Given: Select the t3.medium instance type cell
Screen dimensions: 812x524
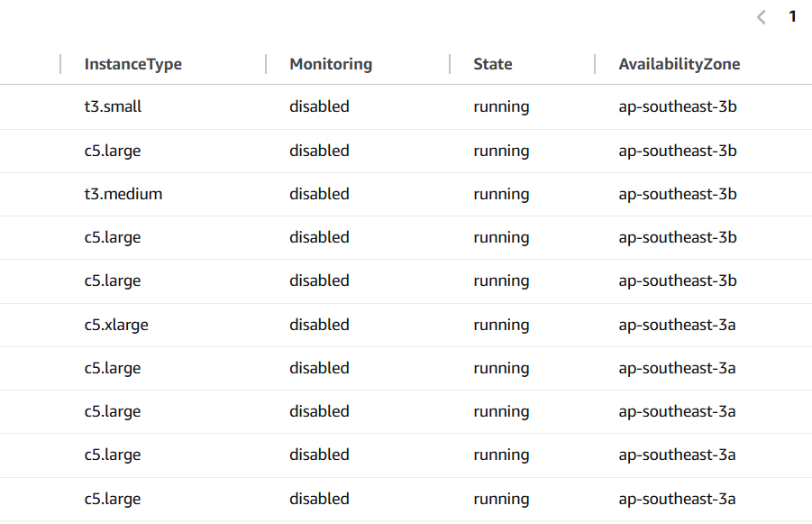Looking at the screenshot, I should [123, 194].
